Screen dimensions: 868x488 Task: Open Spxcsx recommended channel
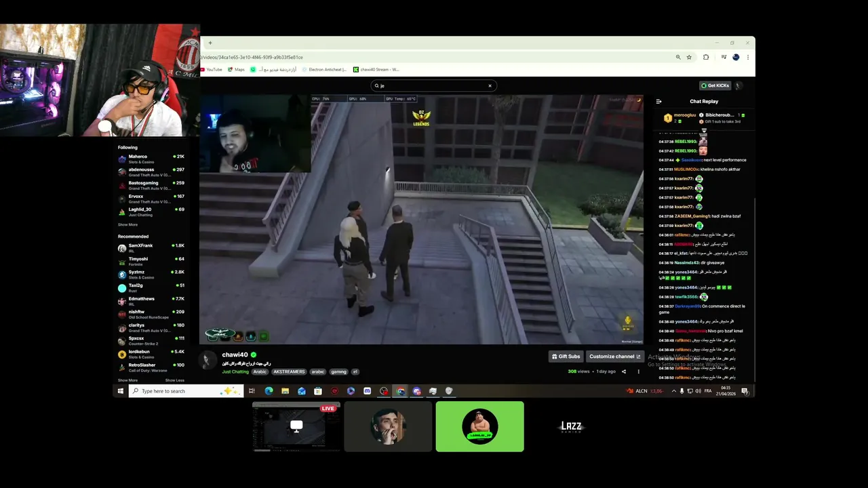tap(151, 341)
